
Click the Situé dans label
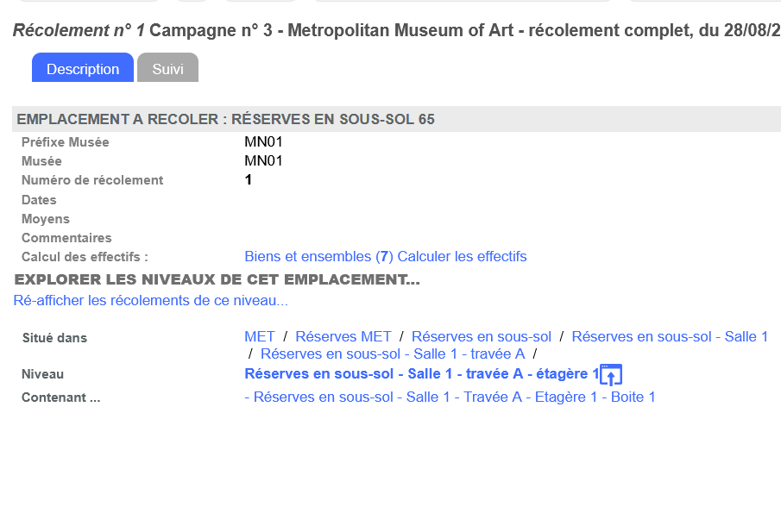click(x=54, y=338)
